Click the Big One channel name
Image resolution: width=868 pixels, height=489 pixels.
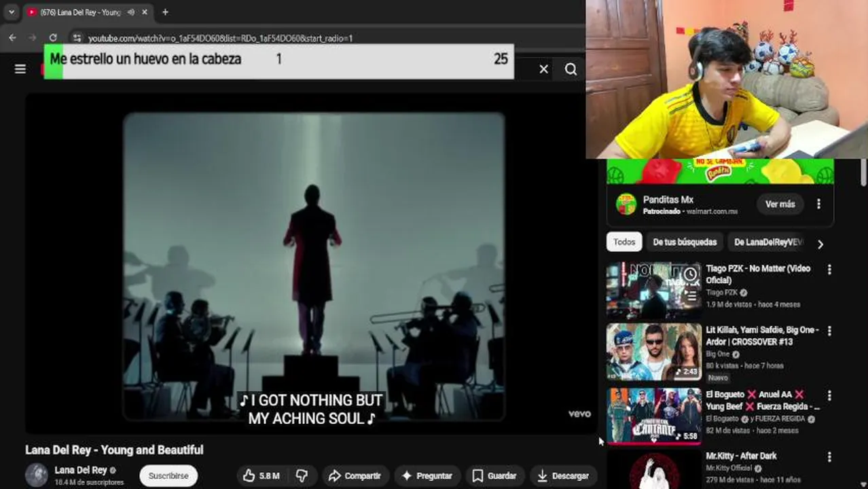click(x=717, y=354)
